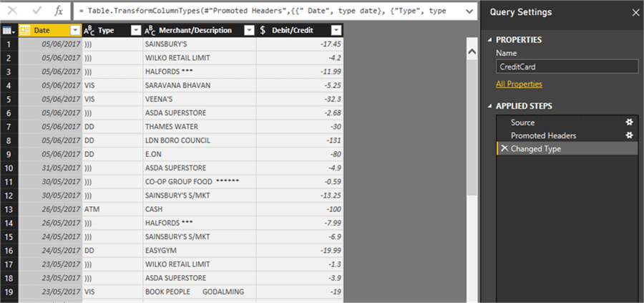Click the fx function icon
The height and width of the screenshot is (303, 644).
(59, 11)
